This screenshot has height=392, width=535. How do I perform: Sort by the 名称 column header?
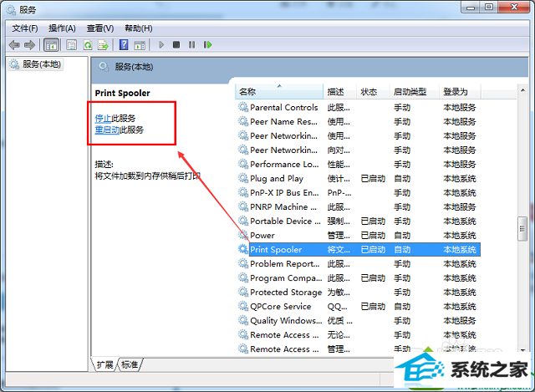pos(278,91)
